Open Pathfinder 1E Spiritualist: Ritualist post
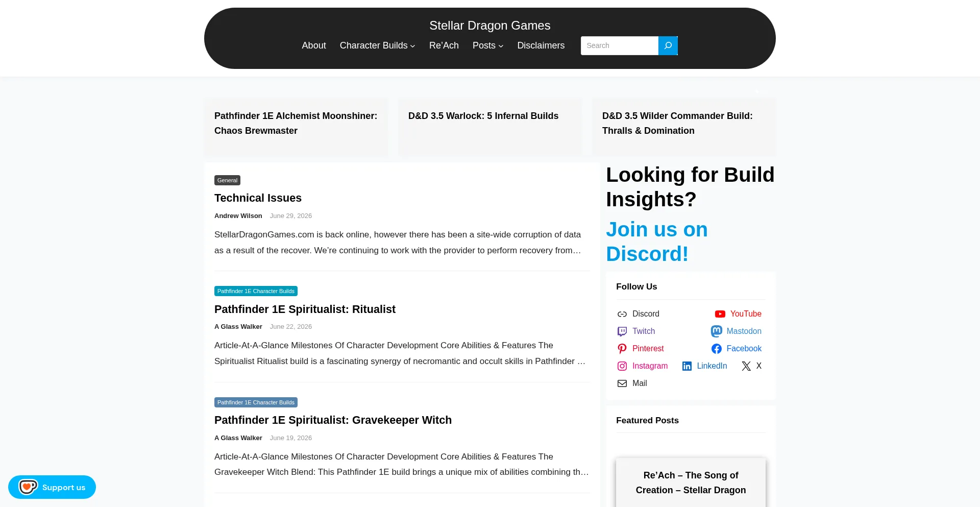 [x=305, y=309]
